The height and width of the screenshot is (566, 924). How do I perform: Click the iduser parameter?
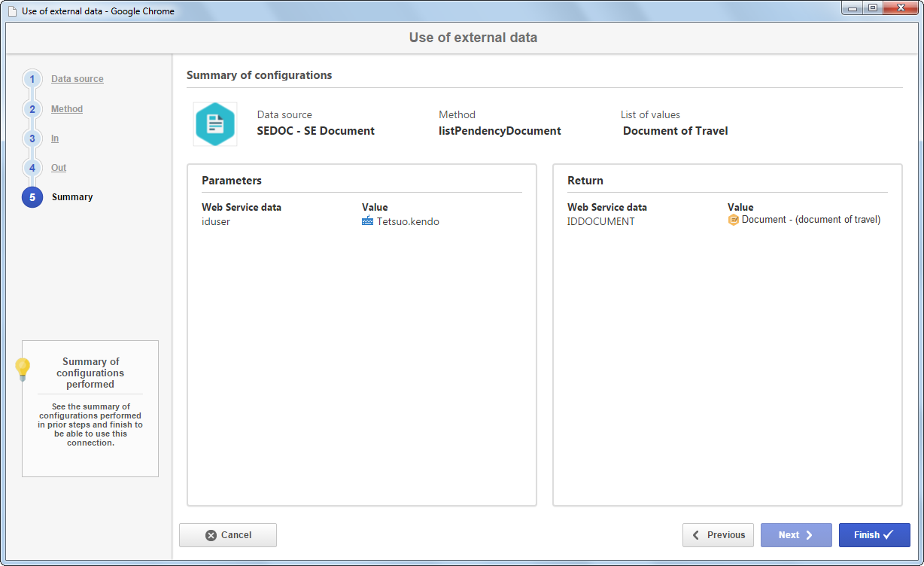pos(216,222)
